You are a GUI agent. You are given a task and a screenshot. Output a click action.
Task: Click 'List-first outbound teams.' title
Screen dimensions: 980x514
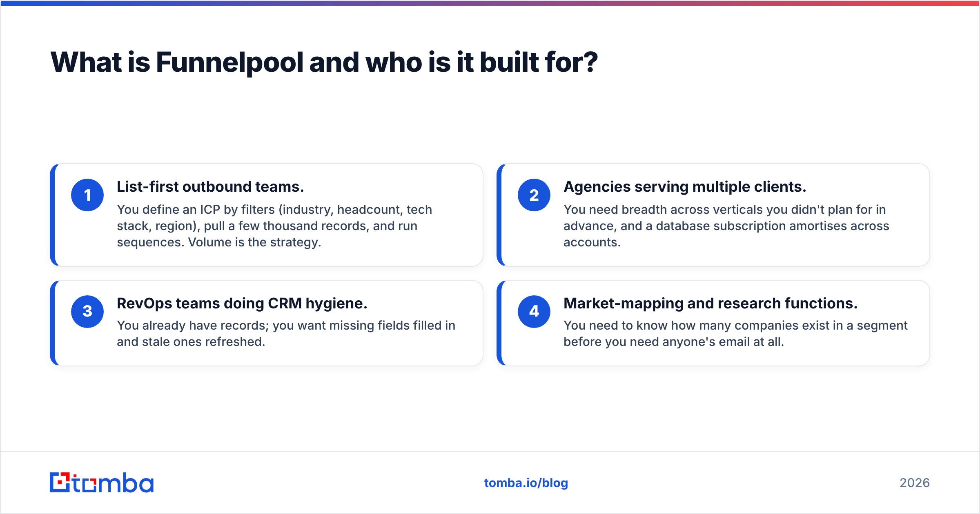(x=210, y=186)
